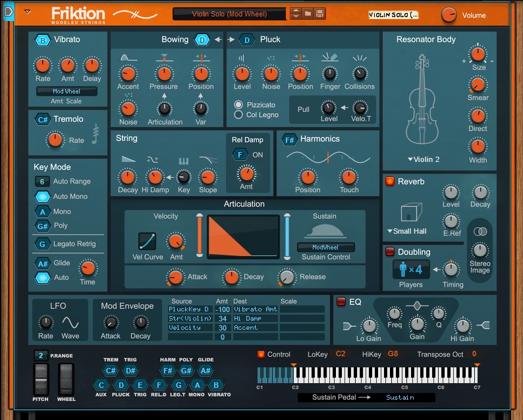
Task: Select the Col Legno radio button
Action: 238,115
